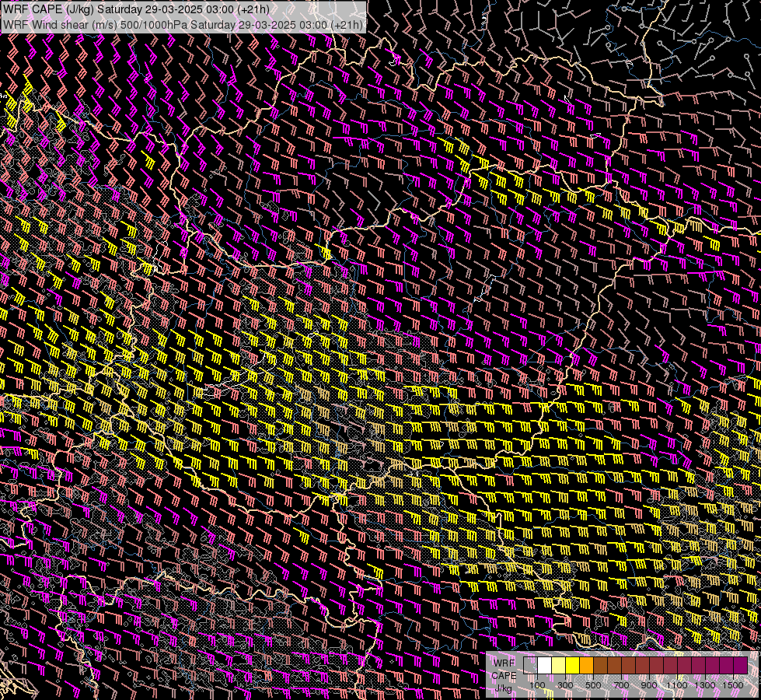
Task: Click the WRF CAPE title line
Action: pyautogui.click(x=136, y=9)
